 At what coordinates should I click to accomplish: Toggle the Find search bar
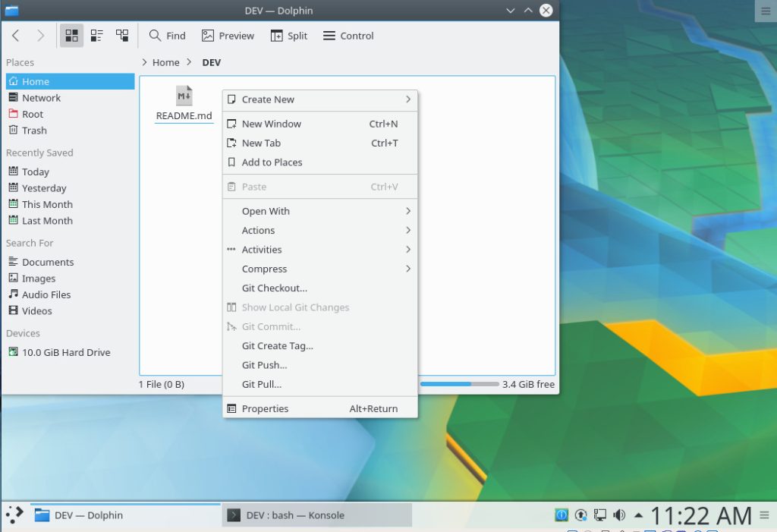pos(167,36)
